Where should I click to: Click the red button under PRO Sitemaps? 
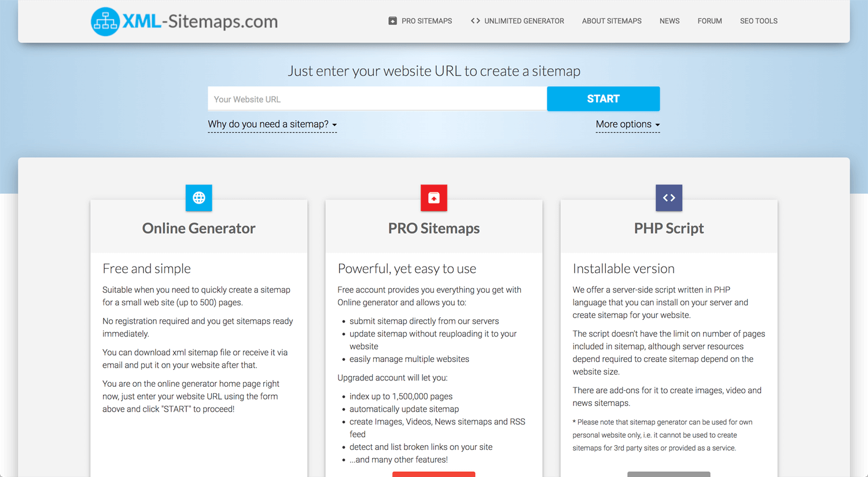[x=433, y=474]
